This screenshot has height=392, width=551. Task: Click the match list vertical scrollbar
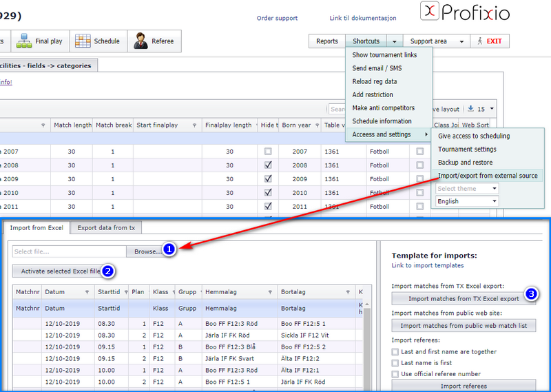click(x=366, y=347)
